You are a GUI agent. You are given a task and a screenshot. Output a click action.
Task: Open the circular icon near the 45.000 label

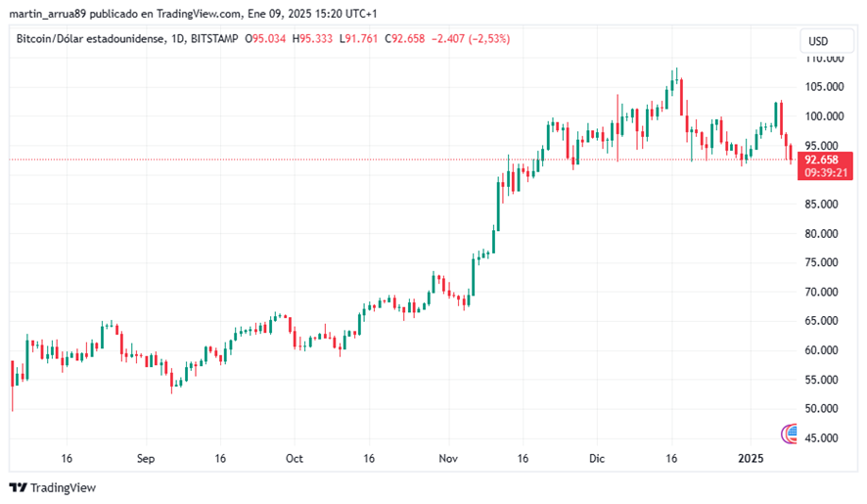click(789, 435)
